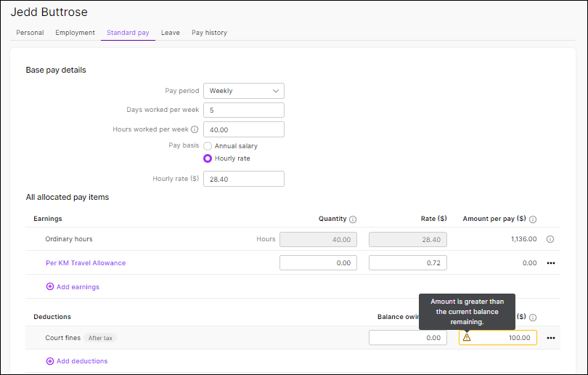Select Hourly rate pay basis

tap(208, 158)
